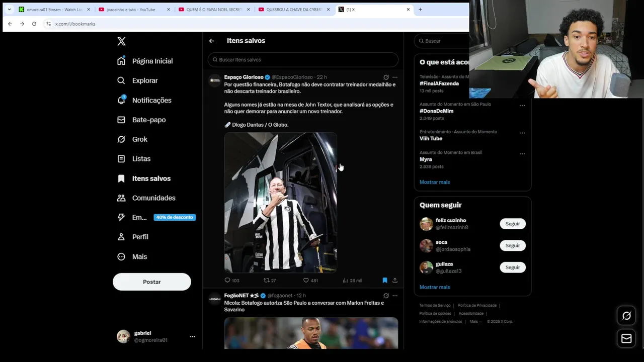Image resolution: width=644 pixels, height=362 pixels.
Task: Open the Espaço Glorioso profile avatar
Action: click(215, 80)
